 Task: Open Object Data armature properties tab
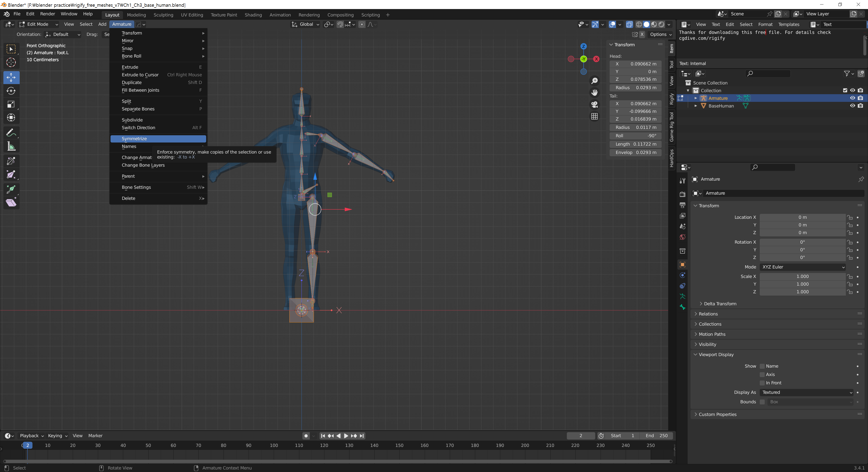[682, 297]
